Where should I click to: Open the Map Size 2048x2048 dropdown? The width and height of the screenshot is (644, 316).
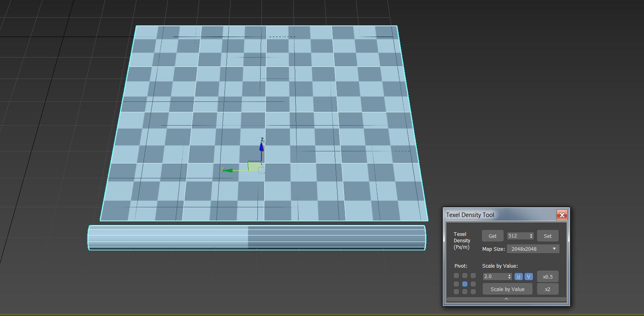533,249
